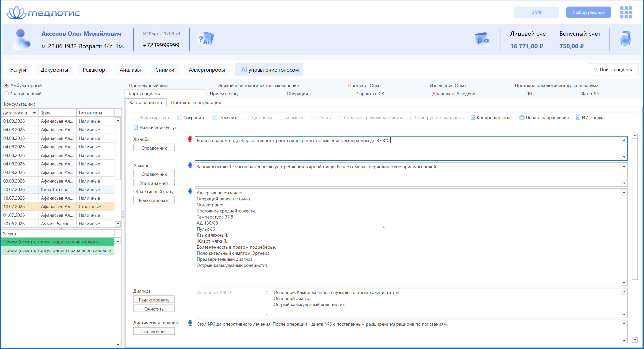Click microphone beside Диетическая терапия
This screenshot has height=349, width=644.
[190, 322]
